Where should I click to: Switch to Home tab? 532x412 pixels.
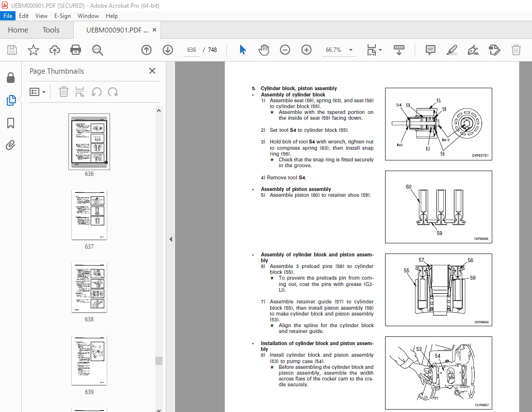(18, 30)
